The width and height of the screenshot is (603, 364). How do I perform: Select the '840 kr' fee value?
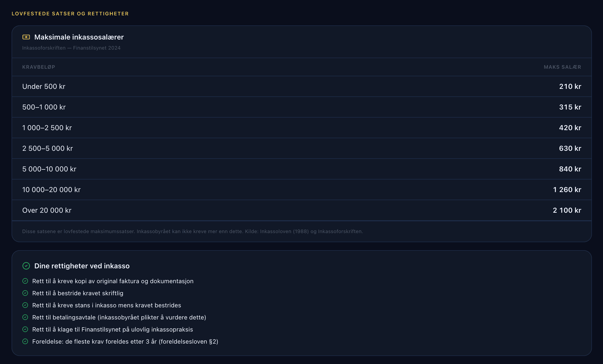(570, 169)
